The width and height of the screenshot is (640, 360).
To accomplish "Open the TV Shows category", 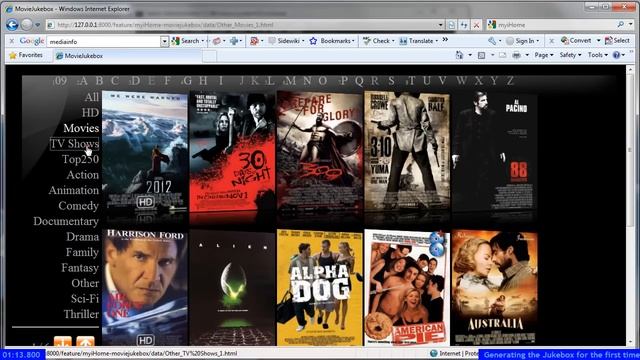I will 74,144.
